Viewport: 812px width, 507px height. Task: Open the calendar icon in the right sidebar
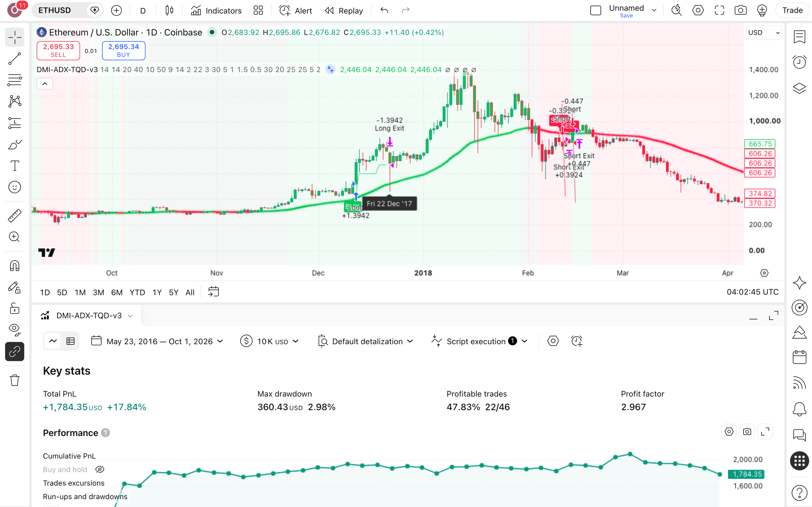click(799, 357)
